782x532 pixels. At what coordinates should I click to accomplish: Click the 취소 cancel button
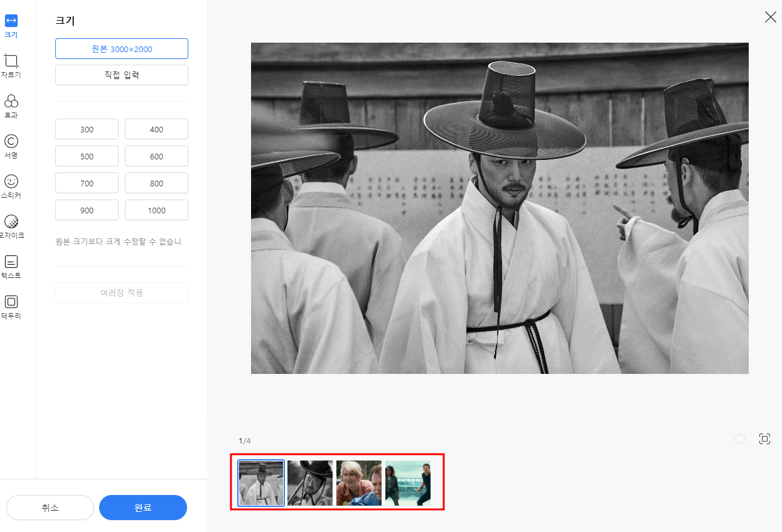coord(50,508)
